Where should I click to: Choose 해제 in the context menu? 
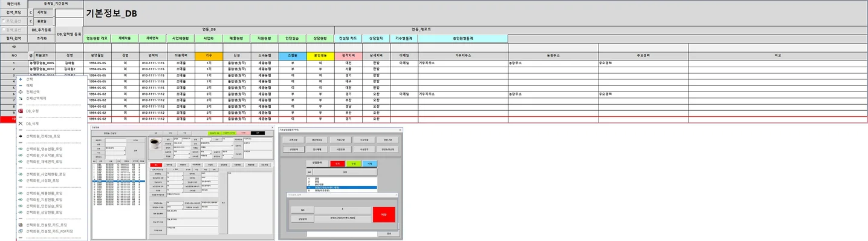click(x=30, y=86)
